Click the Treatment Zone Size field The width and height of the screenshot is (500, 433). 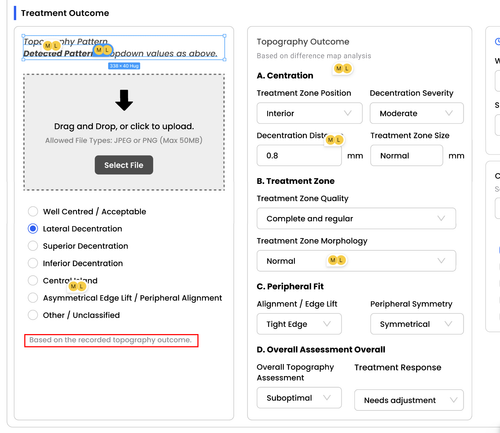pos(406,155)
